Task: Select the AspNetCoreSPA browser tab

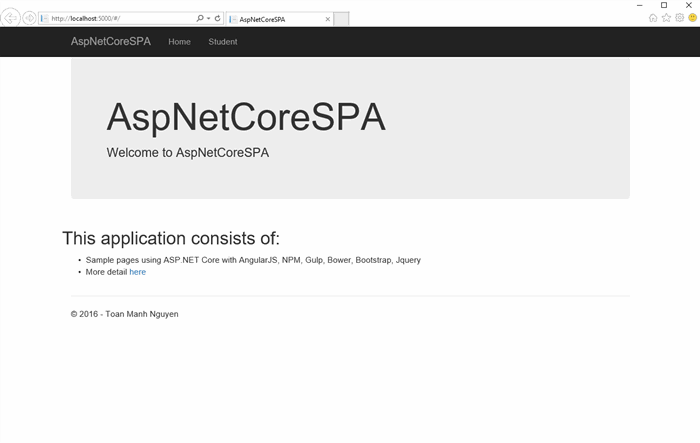Action: click(x=279, y=19)
